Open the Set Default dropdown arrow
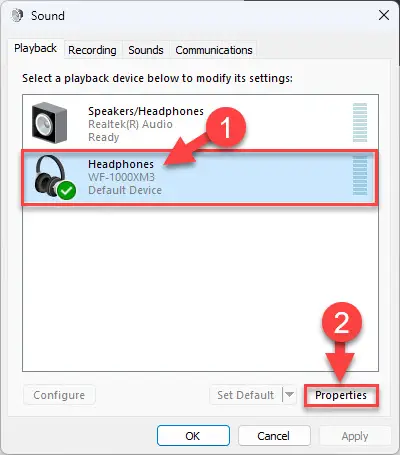The image size is (400, 455). (x=289, y=395)
